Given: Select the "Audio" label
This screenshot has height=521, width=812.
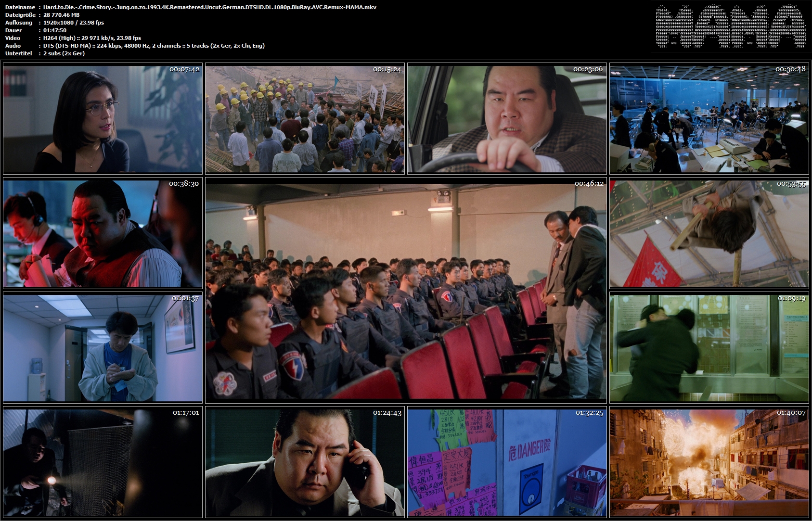Looking at the screenshot, I should tap(13, 46).
